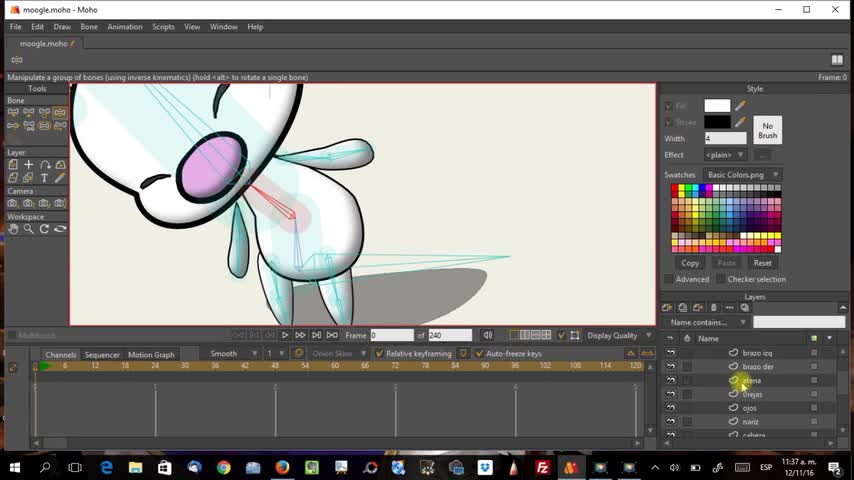Enable Checker selection checkbox
The height and width of the screenshot is (480, 854).
point(721,279)
